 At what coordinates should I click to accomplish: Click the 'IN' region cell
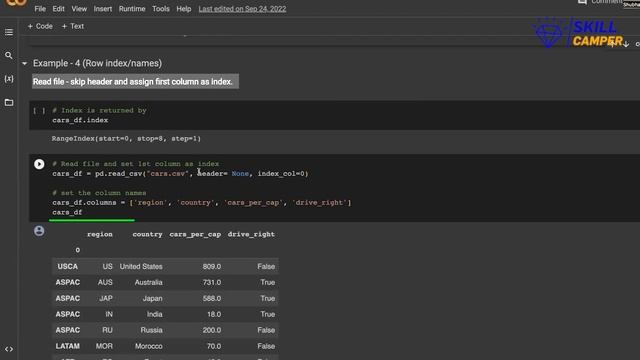point(109,314)
